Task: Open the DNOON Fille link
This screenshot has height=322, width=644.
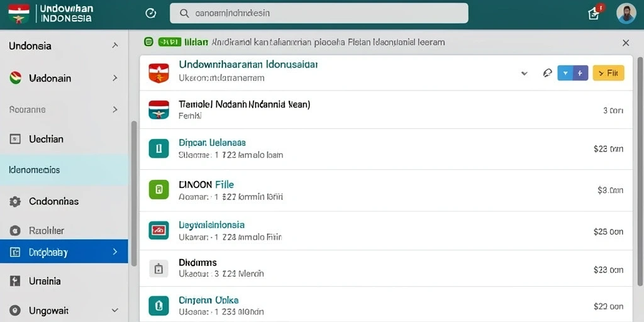Action: pyautogui.click(x=206, y=185)
